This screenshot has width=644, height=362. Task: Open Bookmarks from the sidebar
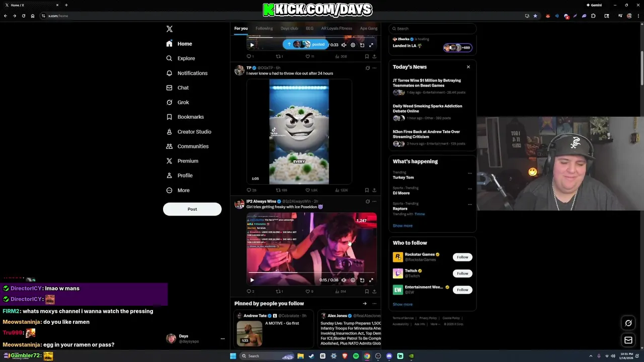[185, 117]
